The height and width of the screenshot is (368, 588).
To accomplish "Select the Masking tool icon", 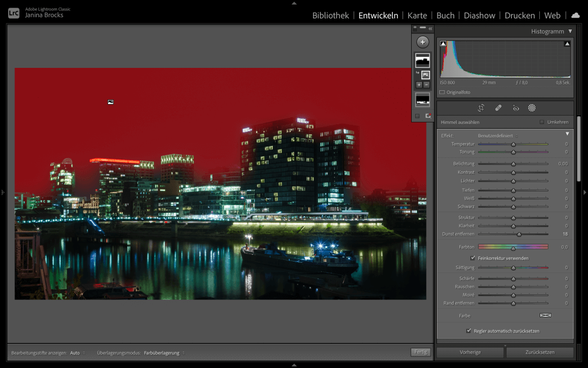I will tap(532, 108).
